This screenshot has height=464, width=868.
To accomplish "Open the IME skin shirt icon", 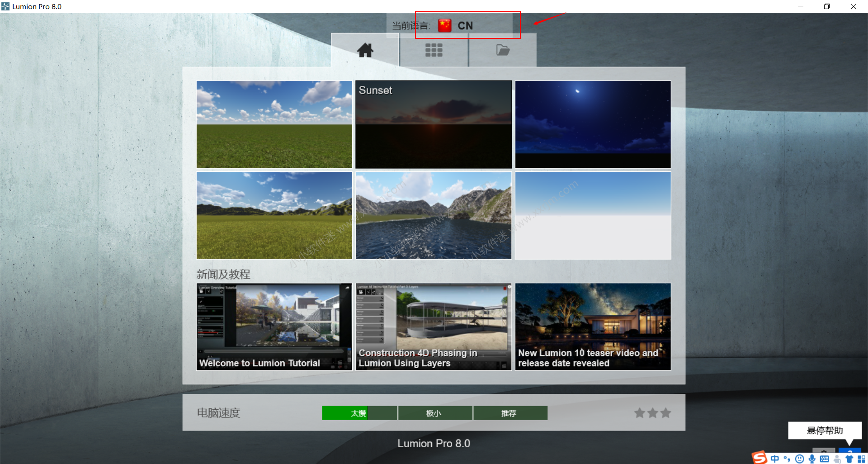I will [849, 459].
